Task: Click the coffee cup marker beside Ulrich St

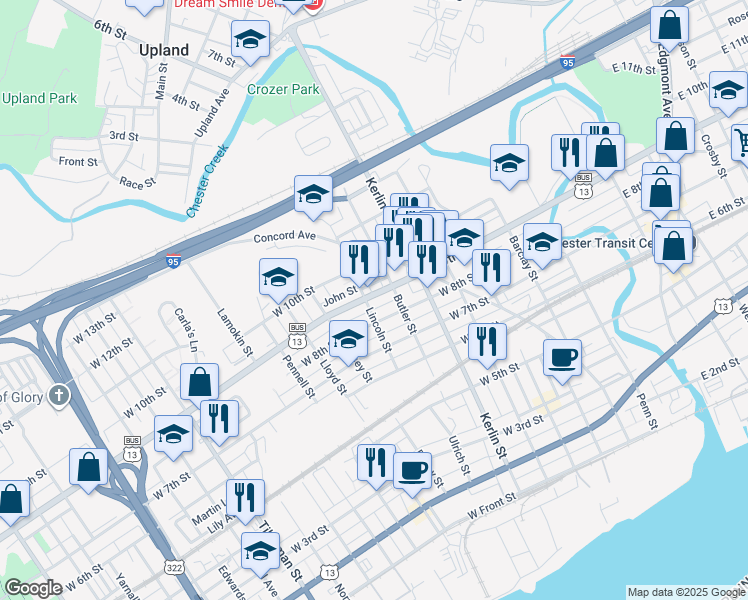Action: [411, 471]
